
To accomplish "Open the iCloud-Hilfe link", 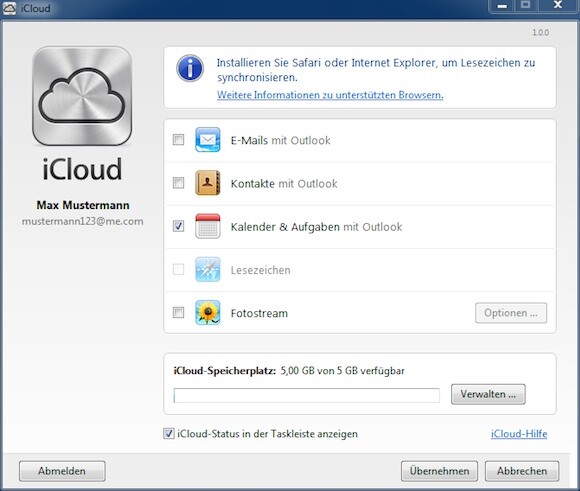I will coord(519,434).
